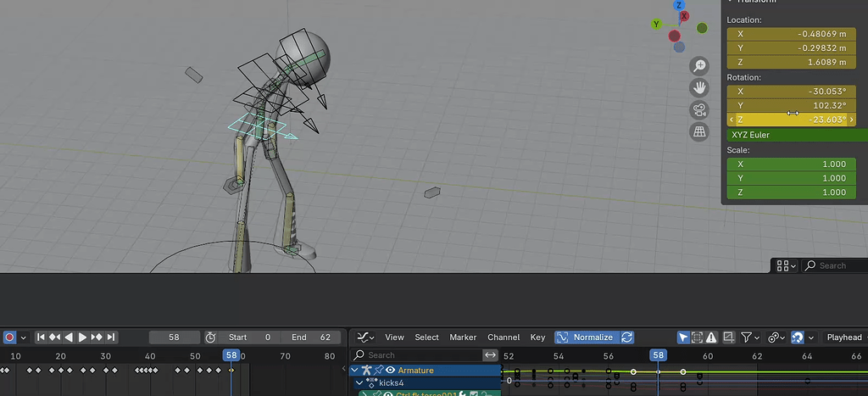The height and width of the screenshot is (396, 868).
Task: Click Rotation X value field
Action: (791, 92)
